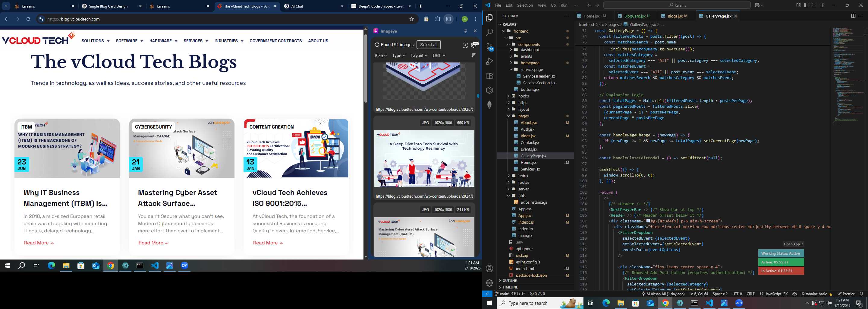Switch to the Home.jsx editor tab

(595, 16)
